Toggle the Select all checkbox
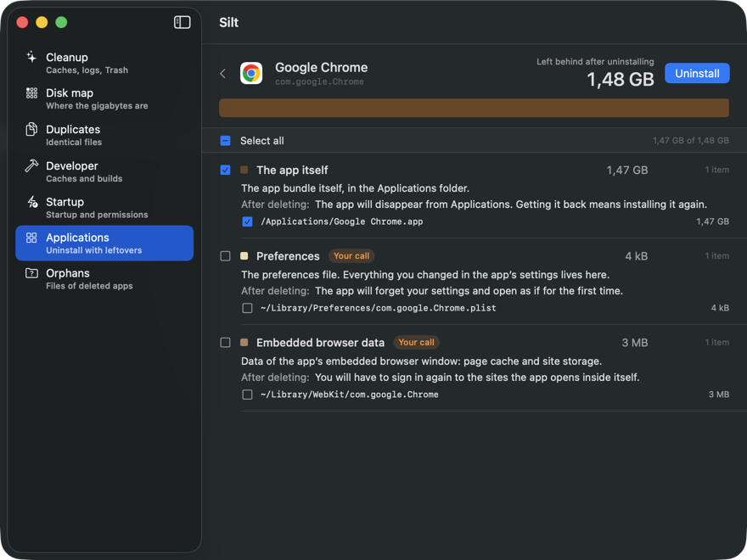 (225, 141)
